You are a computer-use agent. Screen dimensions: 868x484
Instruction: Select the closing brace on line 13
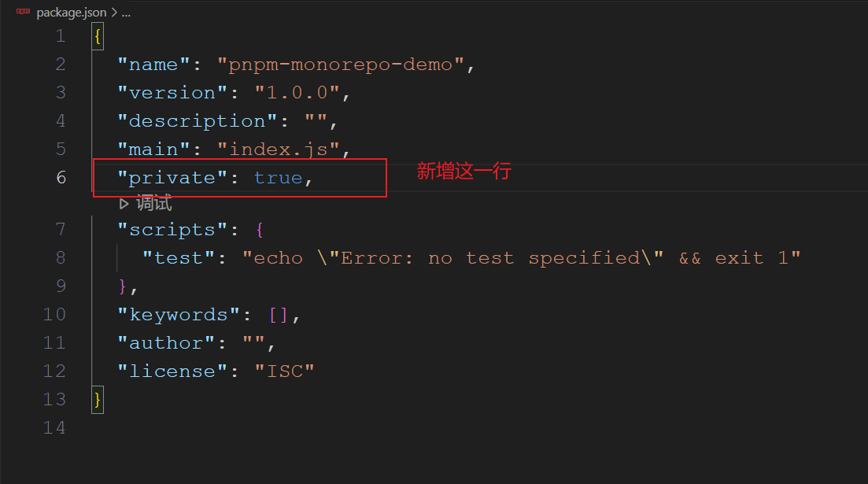click(x=97, y=399)
